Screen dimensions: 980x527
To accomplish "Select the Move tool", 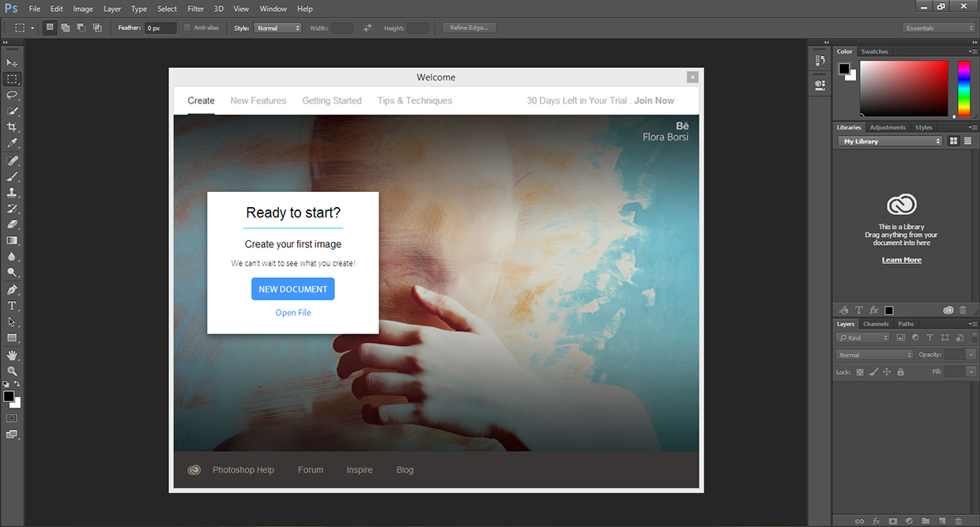I will click(12, 62).
